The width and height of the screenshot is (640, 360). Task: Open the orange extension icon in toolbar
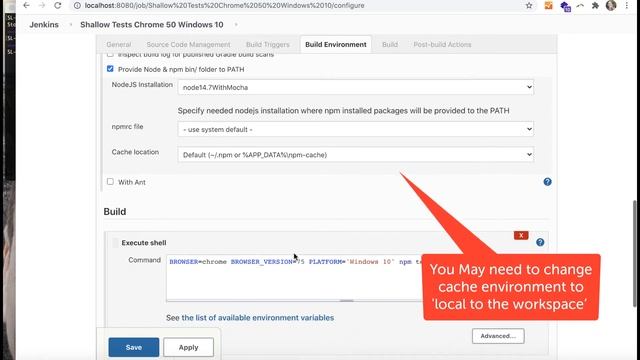[x=549, y=5]
